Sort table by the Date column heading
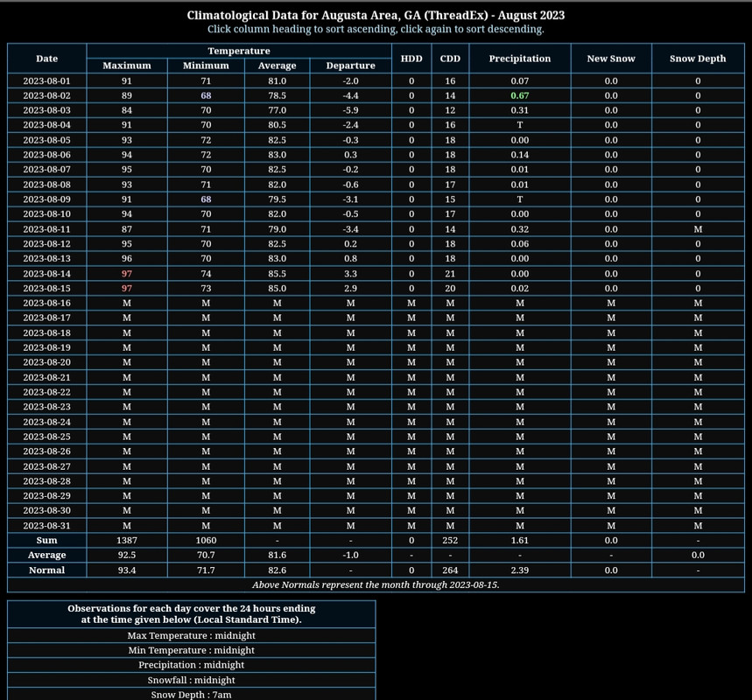 (x=46, y=59)
